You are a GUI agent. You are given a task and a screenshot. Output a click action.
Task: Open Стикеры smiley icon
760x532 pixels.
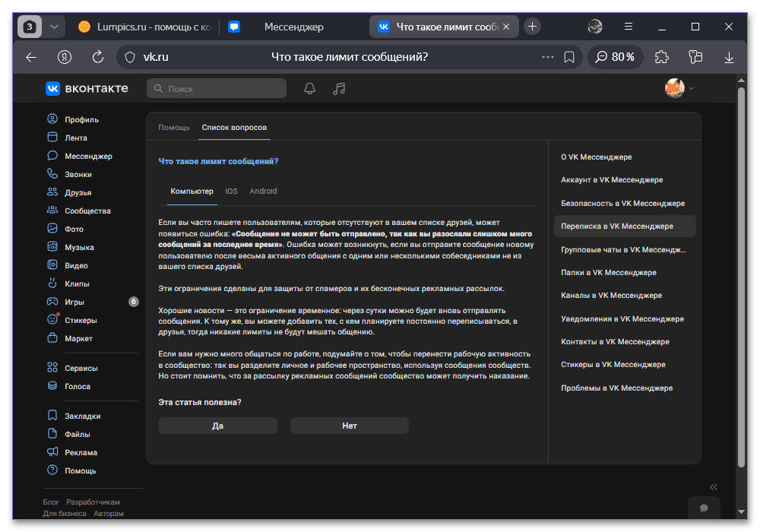[x=52, y=320]
